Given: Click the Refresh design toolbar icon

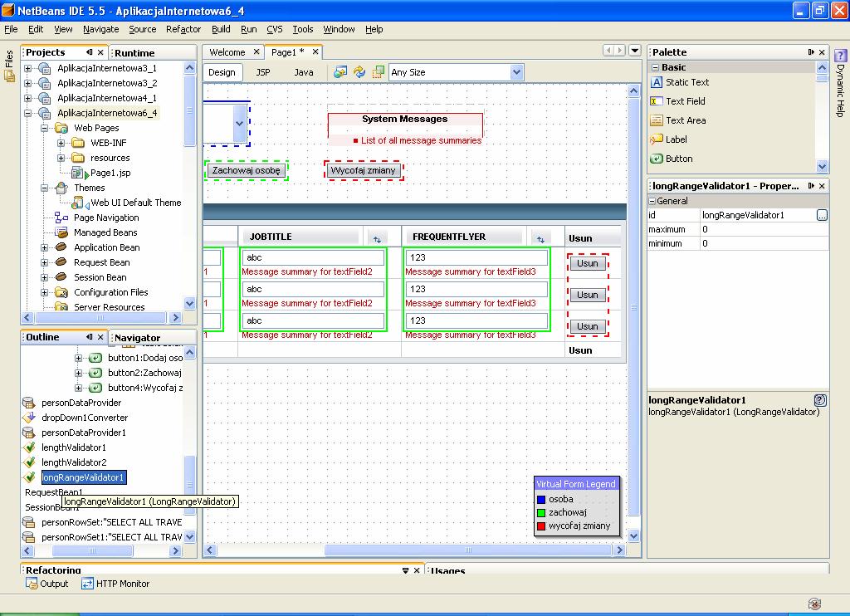Looking at the screenshot, I should click(359, 72).
